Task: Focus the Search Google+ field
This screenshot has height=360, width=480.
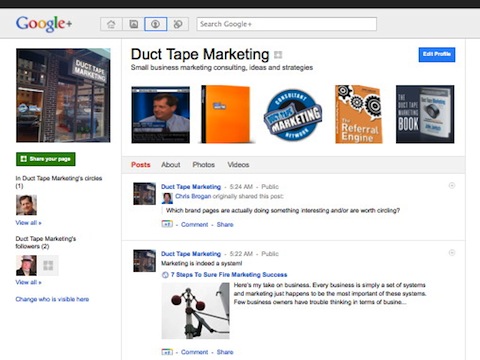Action: 286,24
